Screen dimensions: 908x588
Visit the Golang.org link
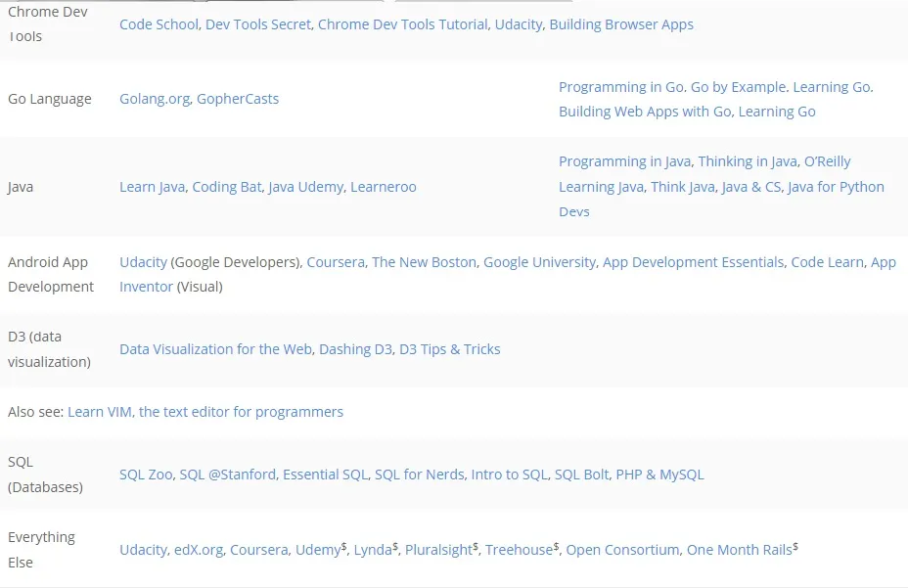155,99
